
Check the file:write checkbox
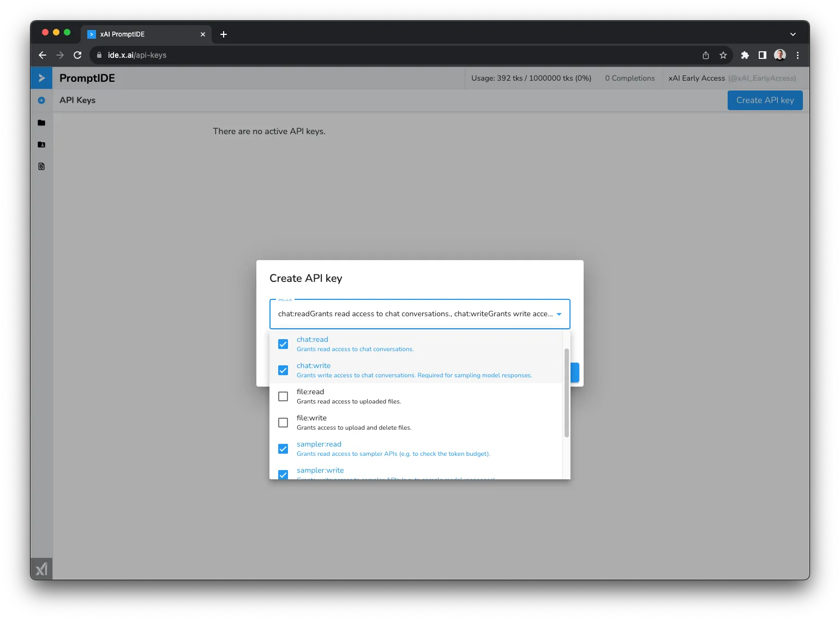283,423
